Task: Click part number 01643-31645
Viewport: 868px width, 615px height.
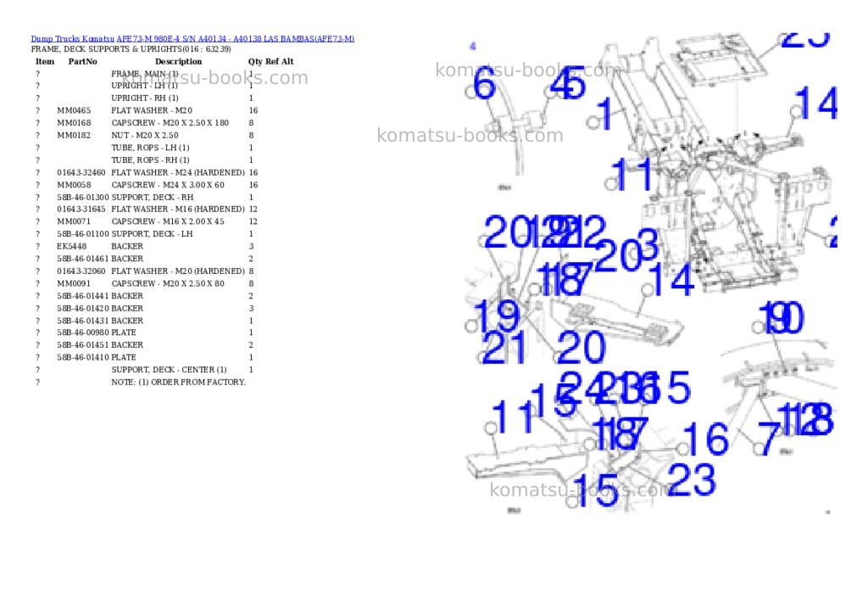Action: click(81, 210)
